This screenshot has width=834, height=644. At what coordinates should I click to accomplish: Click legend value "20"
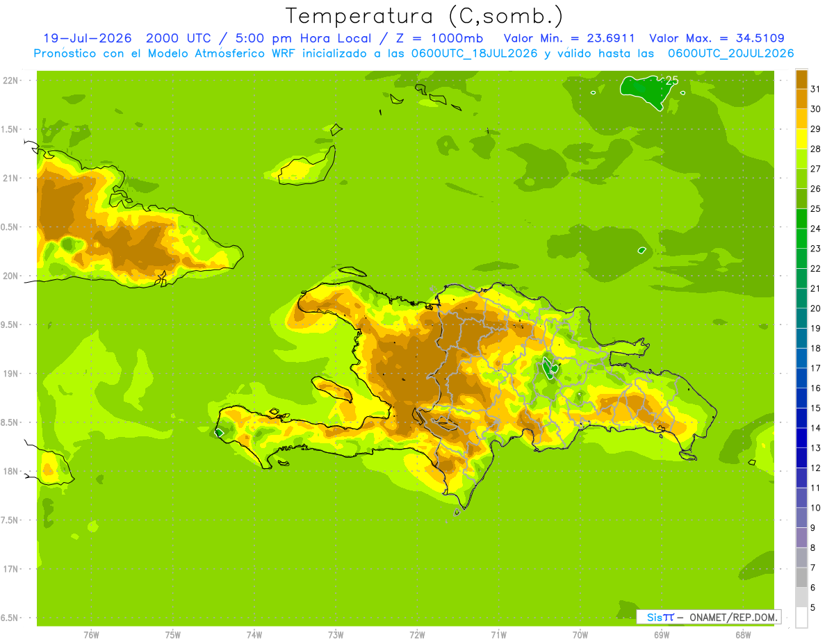pos(816,308)
